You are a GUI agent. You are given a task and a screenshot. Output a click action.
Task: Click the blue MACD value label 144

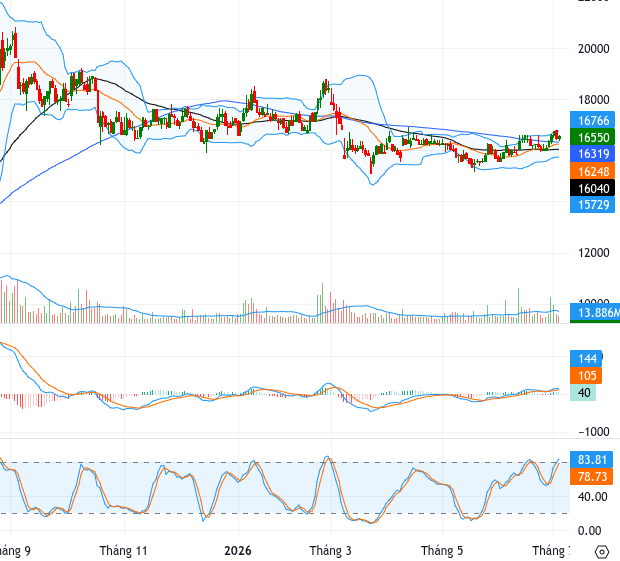(x=586, y=359)
